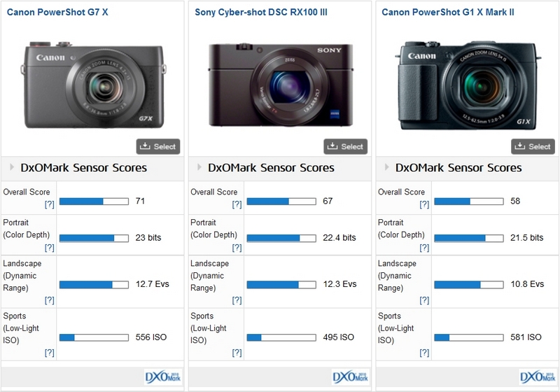The image size is (560, 392).
Task: Select the Canon G1 X Mark II camera
Action: pos(533,146)
